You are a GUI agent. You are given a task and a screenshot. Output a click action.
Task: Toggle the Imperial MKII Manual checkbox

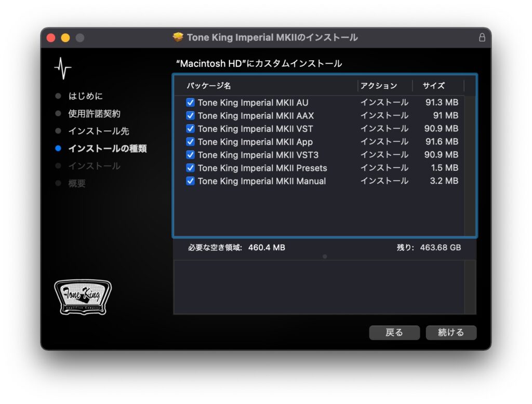coord(190,181)
